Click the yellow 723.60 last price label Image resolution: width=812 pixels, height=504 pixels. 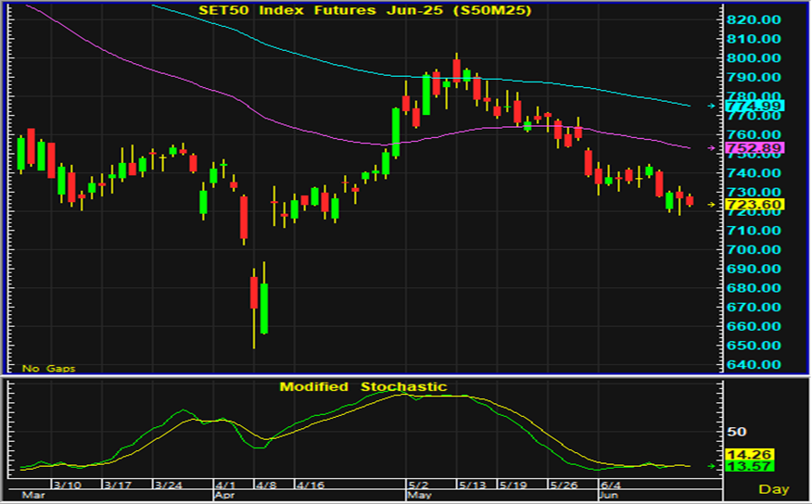755,205
